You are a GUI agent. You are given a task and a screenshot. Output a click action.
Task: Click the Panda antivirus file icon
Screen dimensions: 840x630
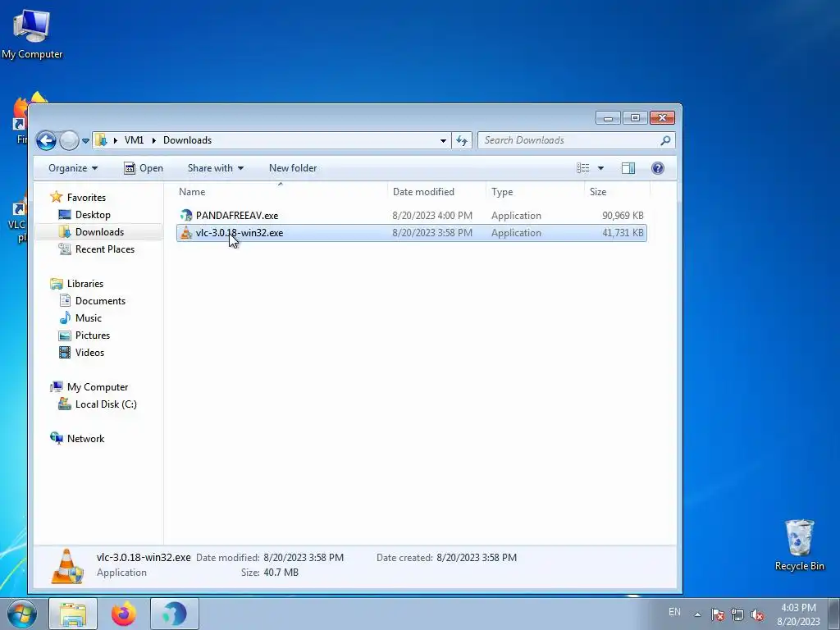186,216
